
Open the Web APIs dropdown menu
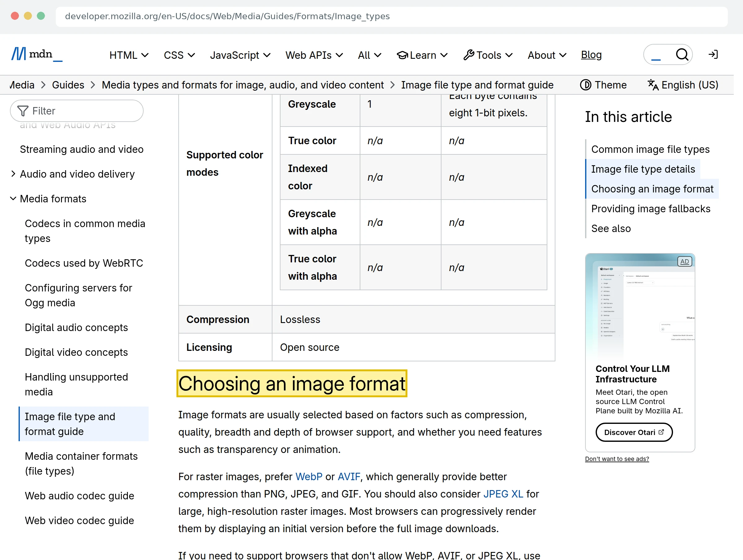click(x=314, y=55)
